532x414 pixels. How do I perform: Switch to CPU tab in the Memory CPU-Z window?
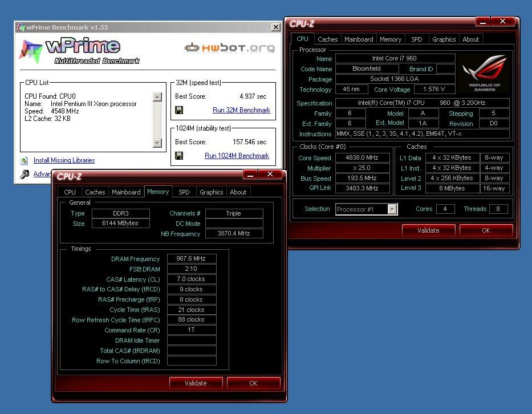coord(70,192)
